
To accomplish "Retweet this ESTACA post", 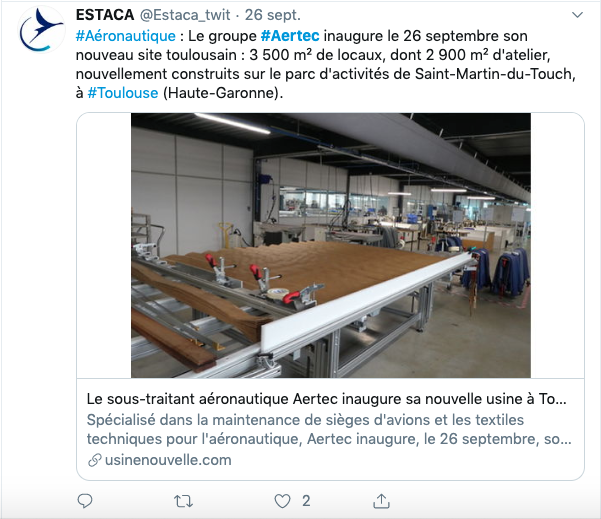I will 183,501.
